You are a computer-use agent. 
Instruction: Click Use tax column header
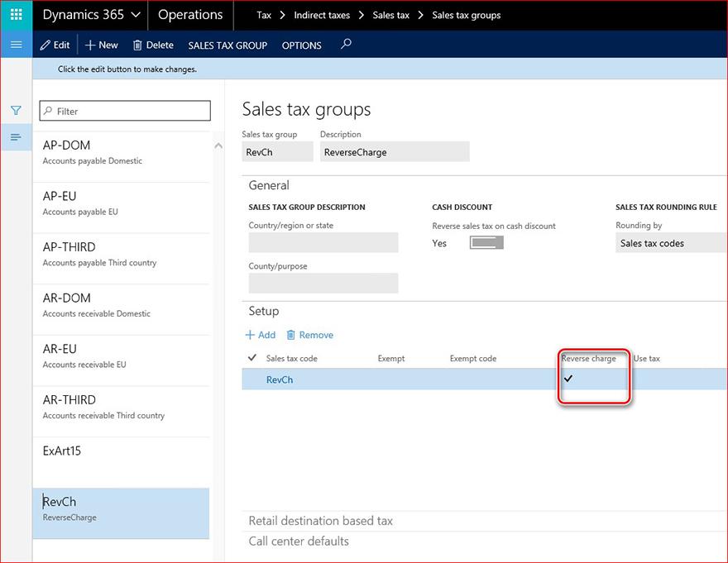point(646,358)
